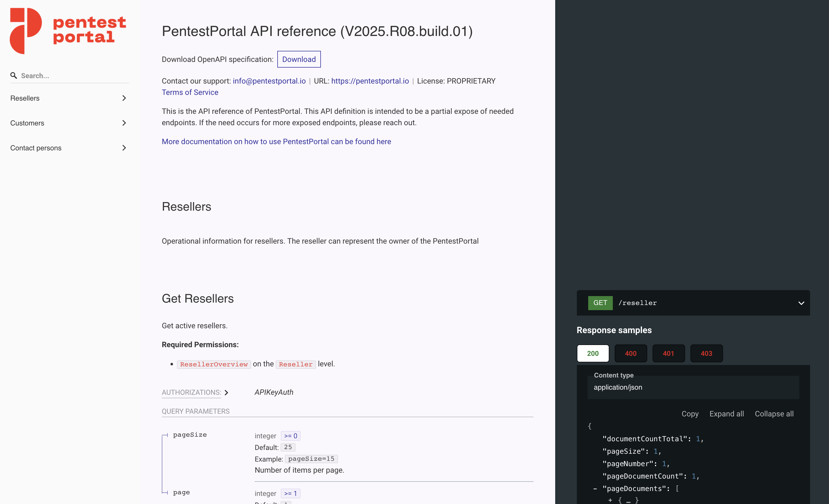The width and height of the screenshot is (829, 504).
Task: Copy the response sample JSON
Action: 690,414
